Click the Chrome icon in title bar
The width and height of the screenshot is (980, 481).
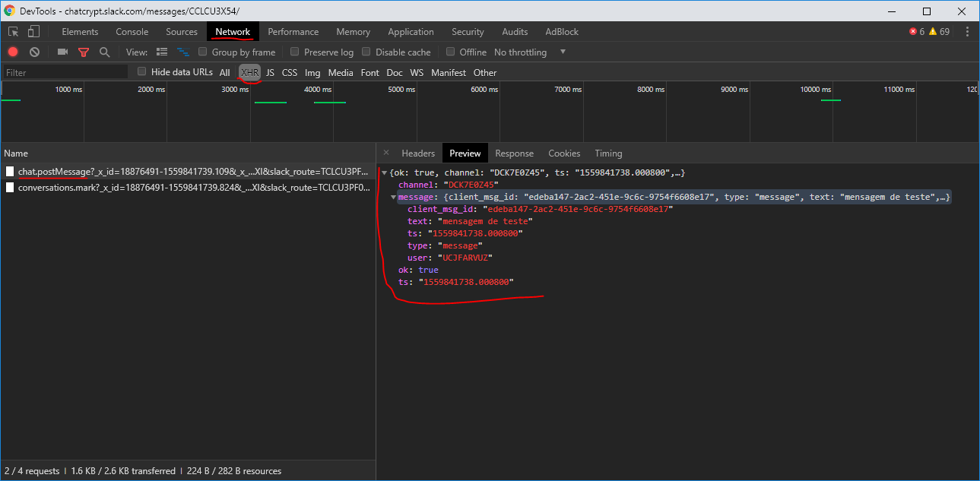[x=10, y=11]
